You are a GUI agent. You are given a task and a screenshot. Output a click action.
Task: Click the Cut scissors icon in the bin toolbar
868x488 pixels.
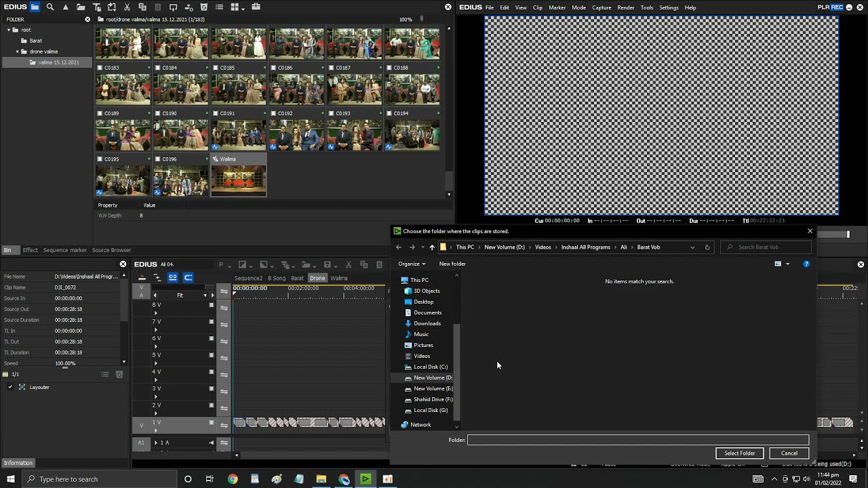pos(127,7)
